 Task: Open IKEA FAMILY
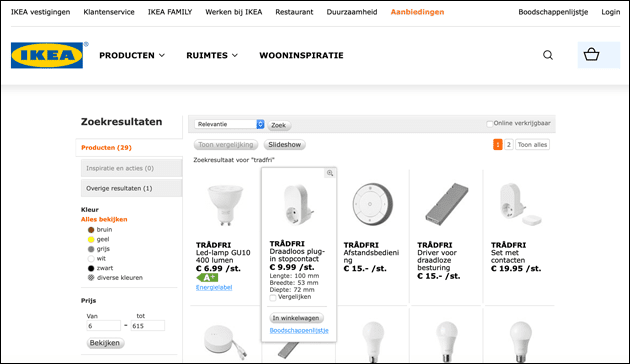tap(170, 12)
